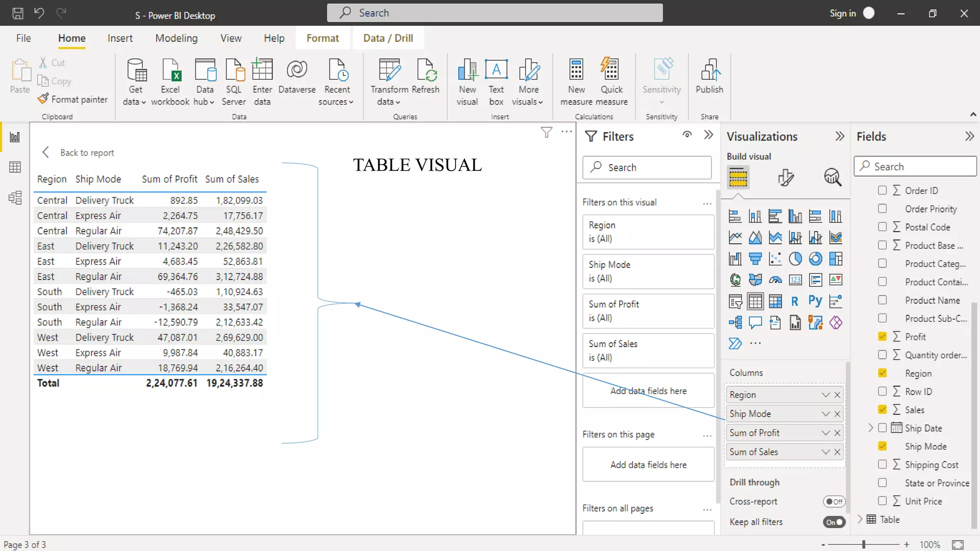This screenshot has width=980, height=551.
Task: Open Report view from left sidebar
Action: click(x=15, y=137)
